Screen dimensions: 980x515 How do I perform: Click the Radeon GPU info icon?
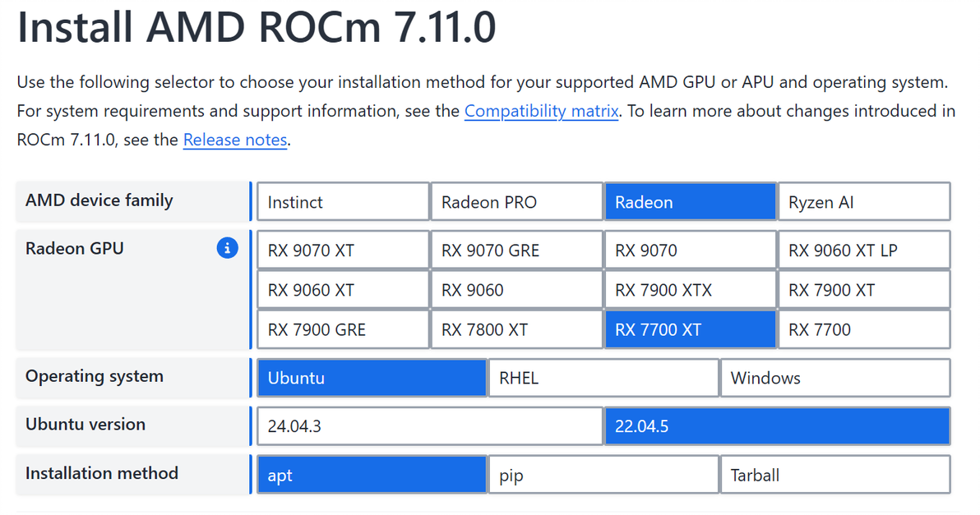pos(227,248)
